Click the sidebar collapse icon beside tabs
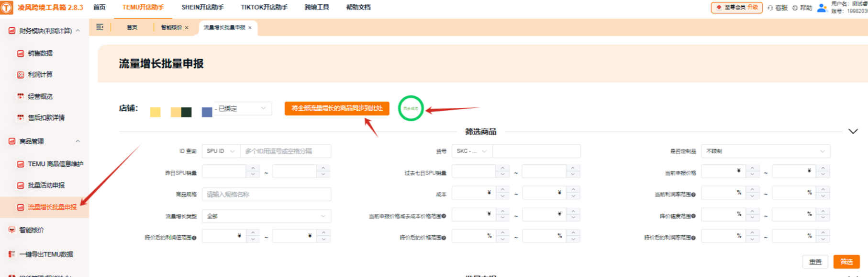The height and width of the screenshot is (277, 868). tap(100, 27)
